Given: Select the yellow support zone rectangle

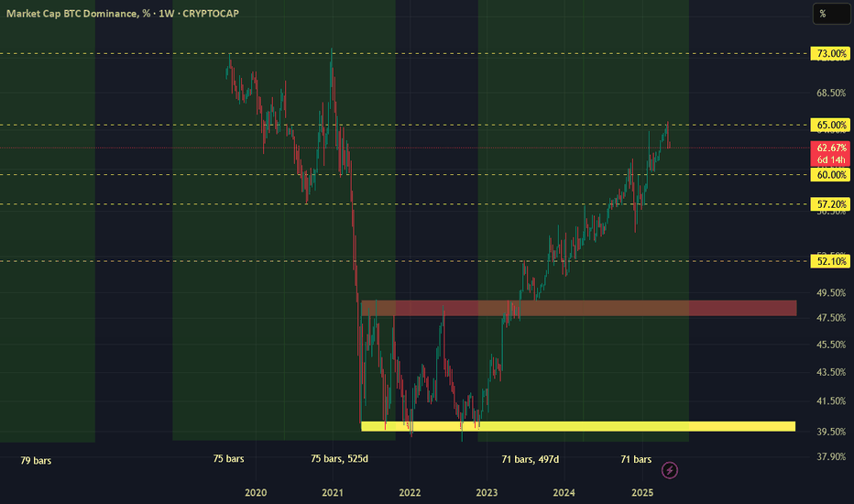Looking at the screenshot, I should coord(578,426).
